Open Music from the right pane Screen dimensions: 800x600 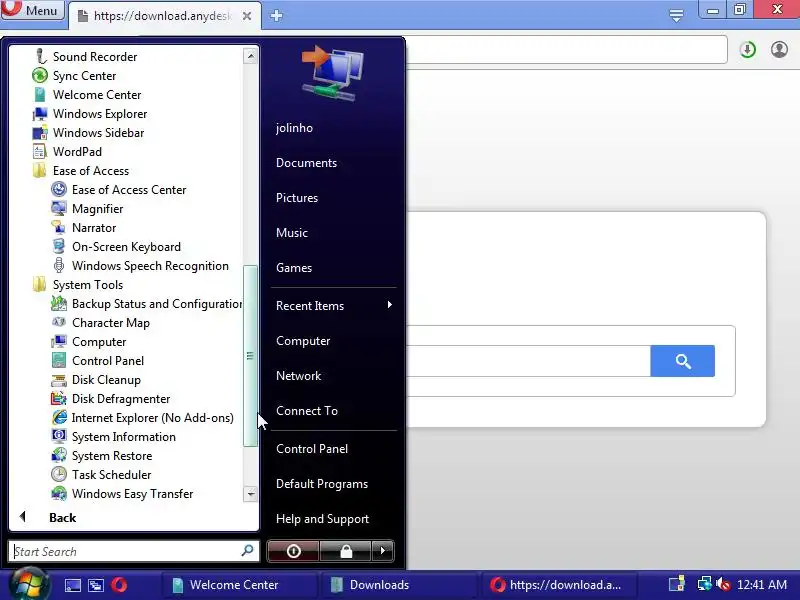[x=292, y=233]
